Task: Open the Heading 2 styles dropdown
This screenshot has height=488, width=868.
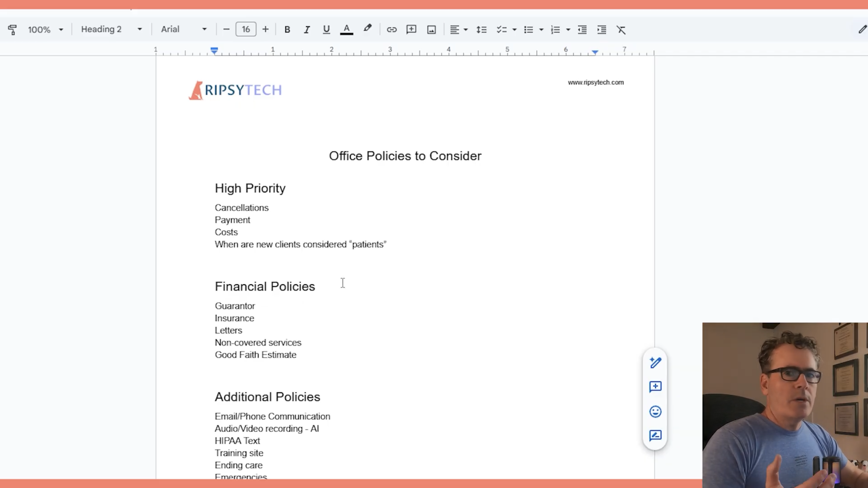Action: click(111, 30)
